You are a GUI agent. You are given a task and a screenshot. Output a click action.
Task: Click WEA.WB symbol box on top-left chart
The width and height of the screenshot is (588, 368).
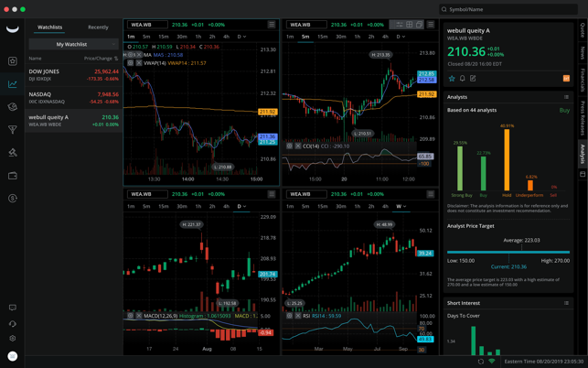click(x=147, y=25)
